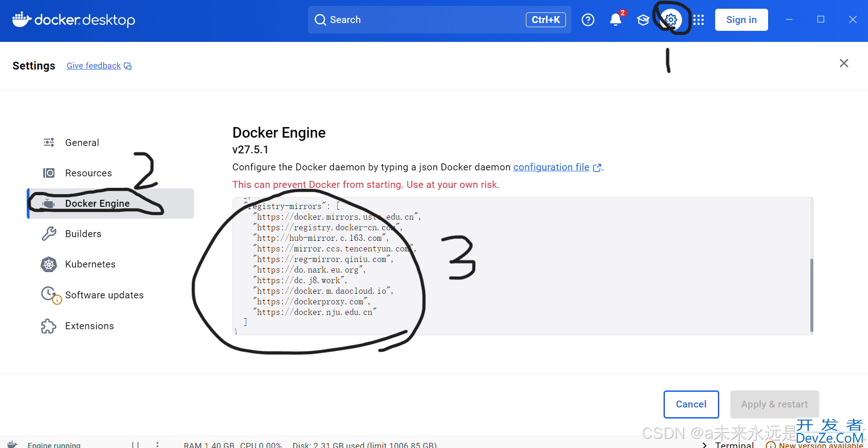Screen dimensions: 868x448
Task: Click the Disk usage status entry
Action: click(x=365, y=445)
